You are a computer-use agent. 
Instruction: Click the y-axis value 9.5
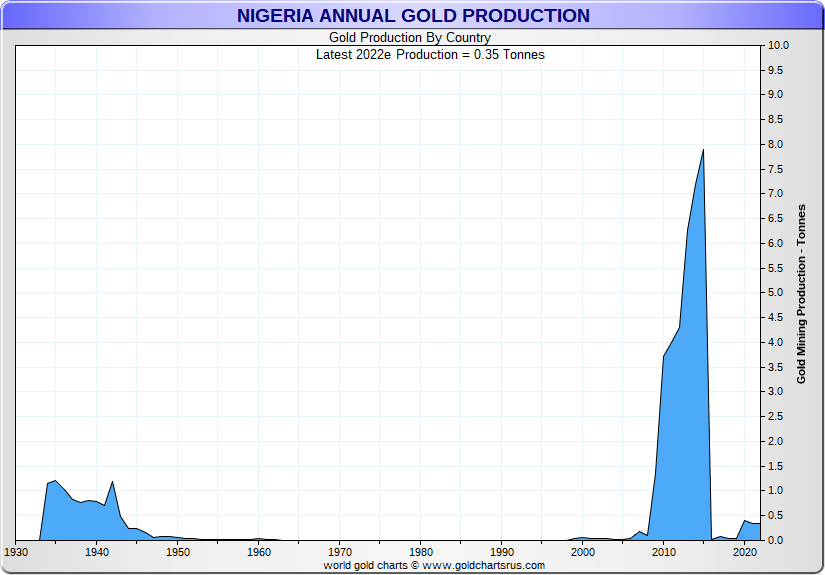pyautogui.click(x=776, y=70)
